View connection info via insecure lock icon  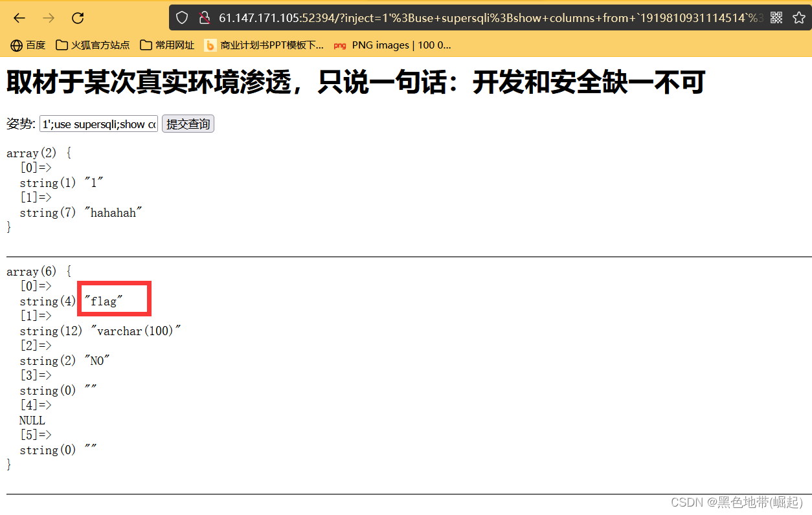[x=204, y=18]
